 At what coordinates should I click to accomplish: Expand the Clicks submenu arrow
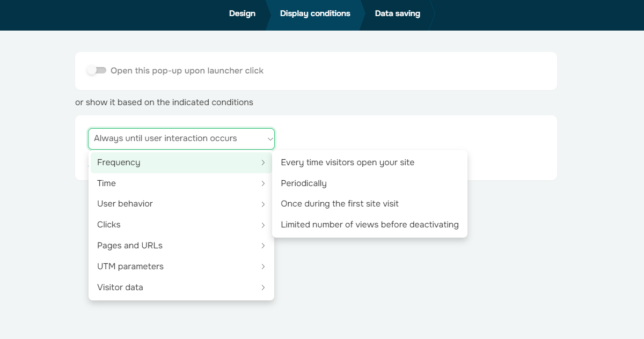[x=263, y=225]
